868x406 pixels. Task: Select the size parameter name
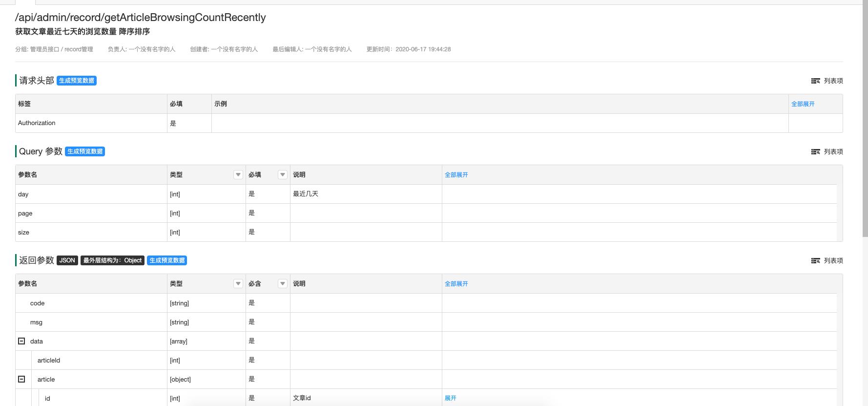coord(23,233)
